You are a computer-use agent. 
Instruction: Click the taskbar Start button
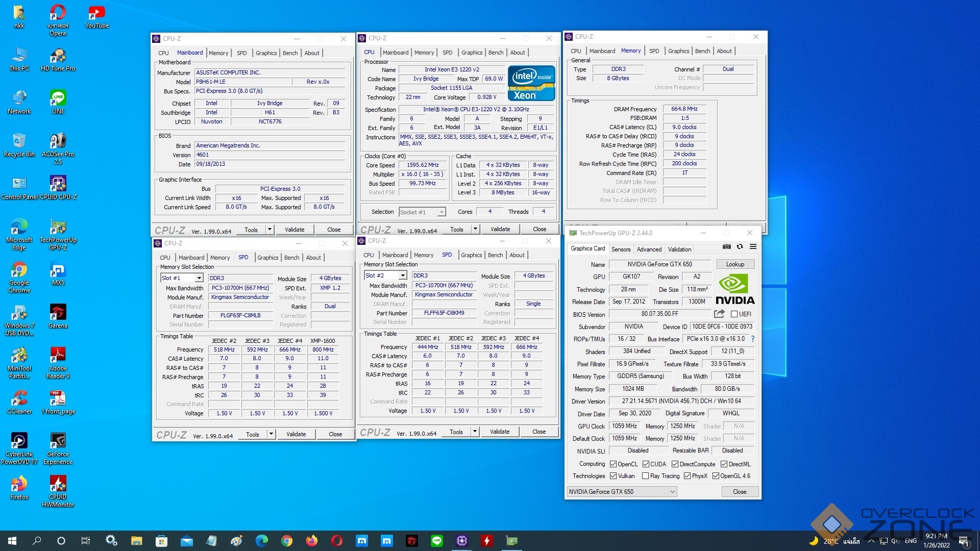12,541
